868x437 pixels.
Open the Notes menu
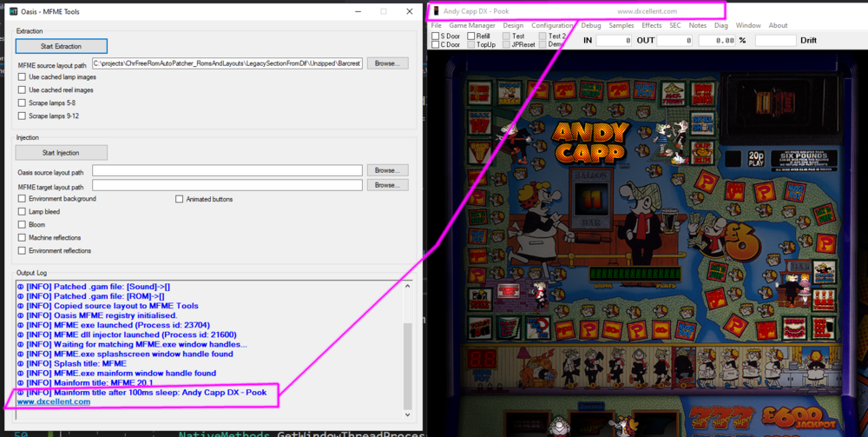[698, 25]
